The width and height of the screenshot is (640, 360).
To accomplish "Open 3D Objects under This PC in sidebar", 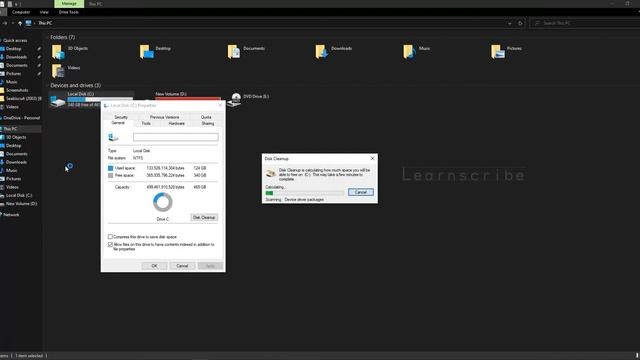I will pos(16,138).
